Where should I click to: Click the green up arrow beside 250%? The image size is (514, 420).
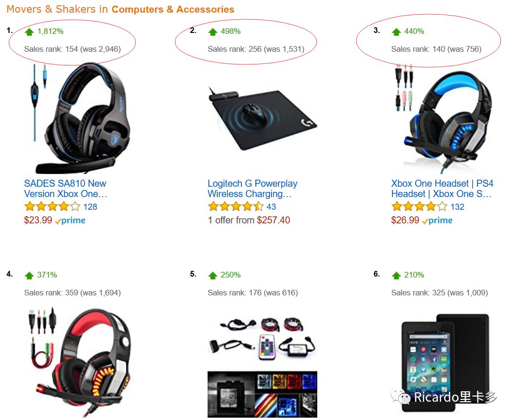click(x=213, y=275)
